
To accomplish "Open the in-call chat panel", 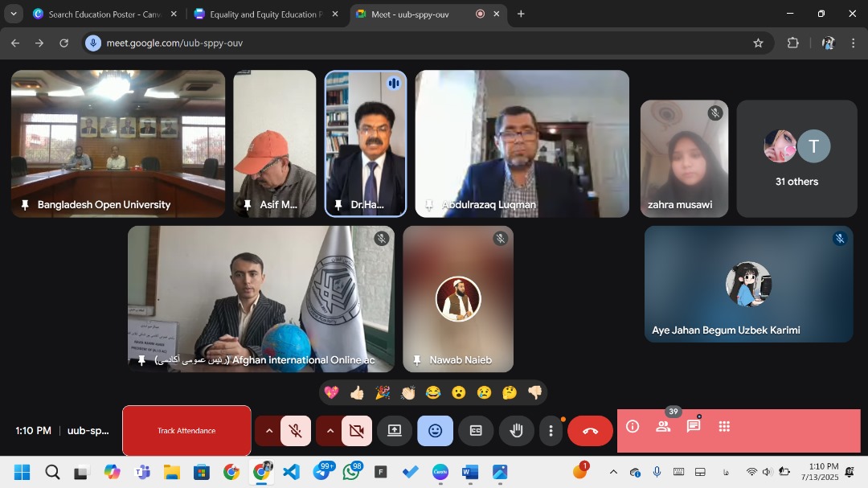I will tap(694, 427).
